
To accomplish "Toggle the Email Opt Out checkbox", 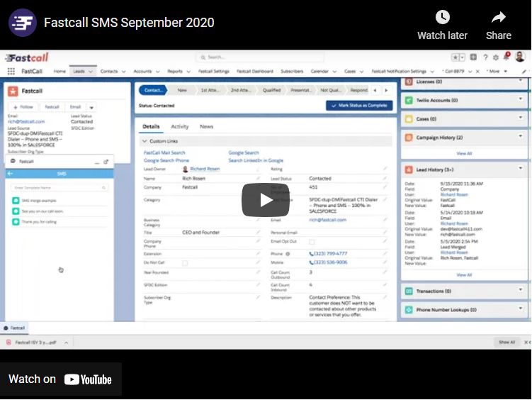I will tap(312, 242).
